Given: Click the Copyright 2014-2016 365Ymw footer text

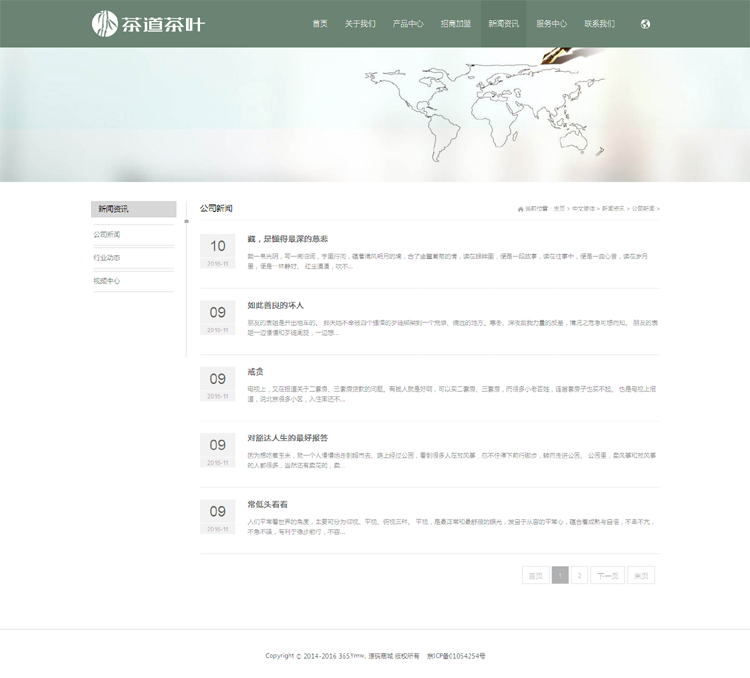Looking at the screenshot, I should tap(342, 656).
